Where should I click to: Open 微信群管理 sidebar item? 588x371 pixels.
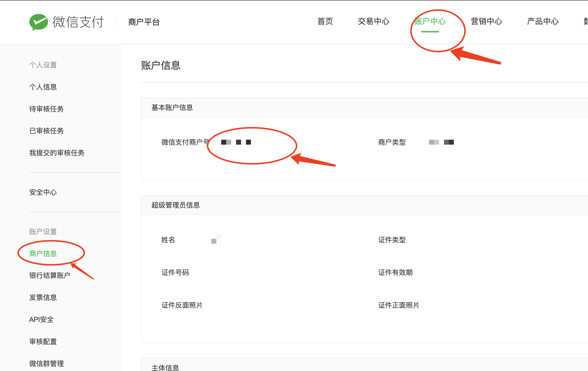click(47, 364)
